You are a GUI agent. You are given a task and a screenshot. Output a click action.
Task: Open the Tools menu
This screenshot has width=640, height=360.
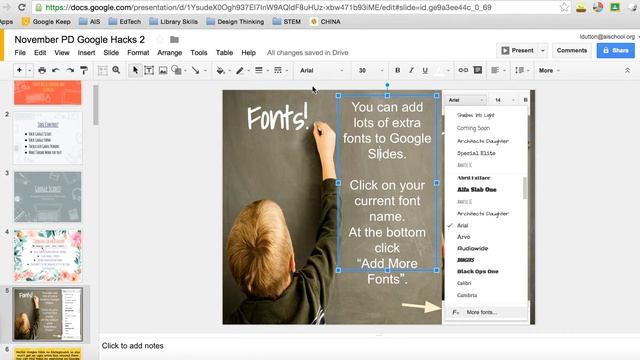coord(199,53)
